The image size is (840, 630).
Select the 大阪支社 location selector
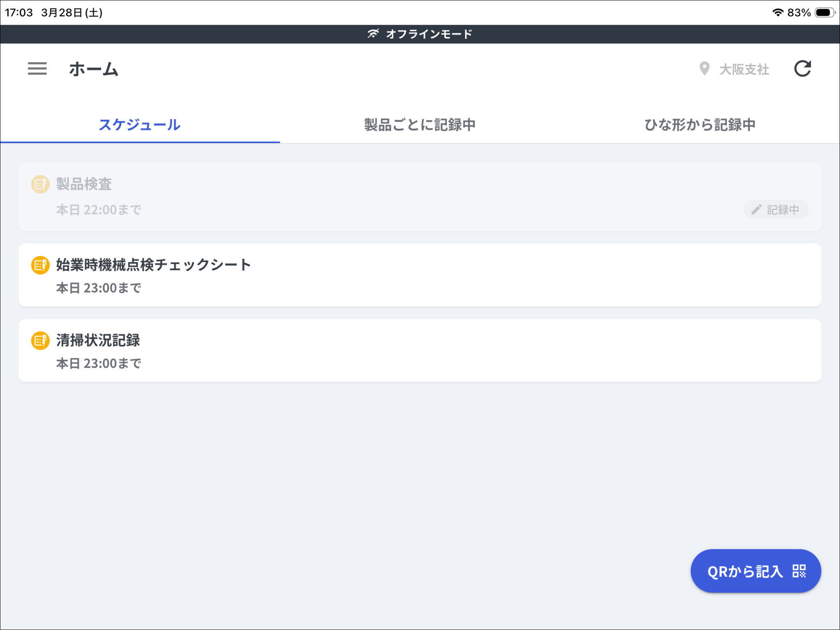(744, 69)
